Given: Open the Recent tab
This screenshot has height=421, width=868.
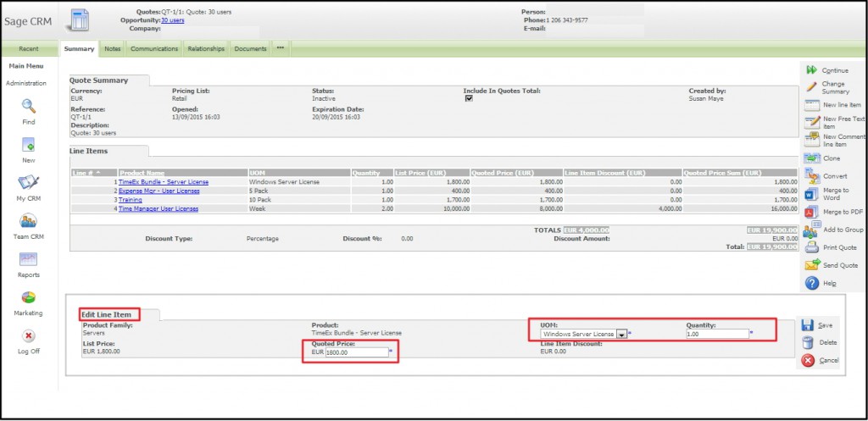Looking at the screenshot, I should tap(29, 48).
